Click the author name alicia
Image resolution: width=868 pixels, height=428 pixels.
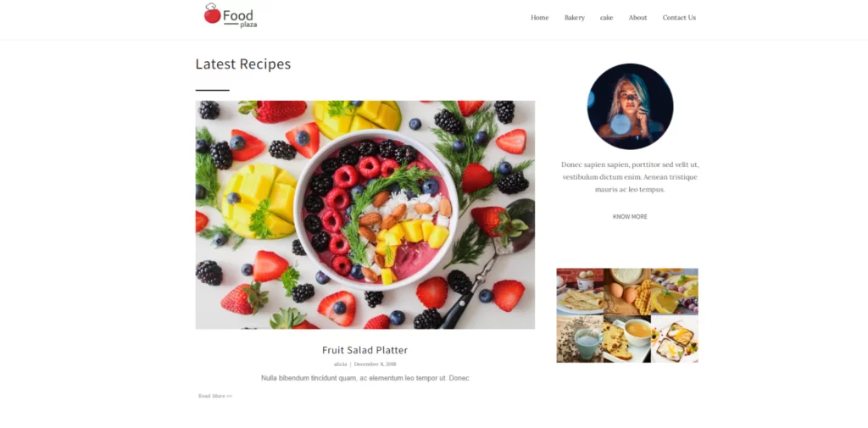341,364
